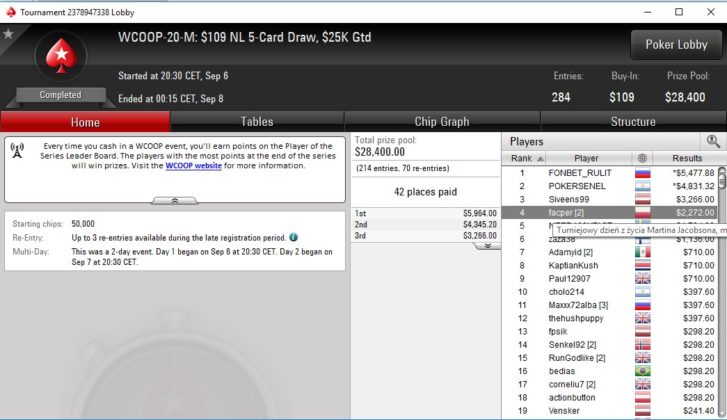This screenshot has height=420, width=727.
Task: Click the broadcast antenna news icon
Action: (x=17, y=151)
